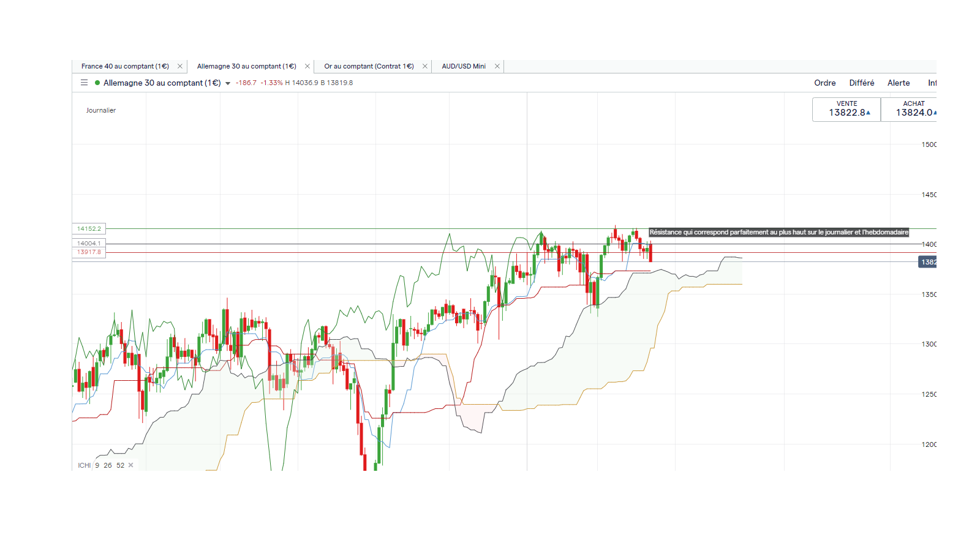Open the hamburger menu next to instrument name
The width and height of the screenshot is (980, 551).
tap(84, 83)
